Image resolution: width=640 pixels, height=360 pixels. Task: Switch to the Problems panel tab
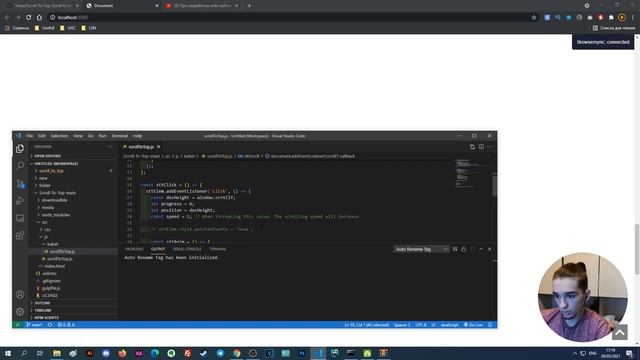pos(134,249)
